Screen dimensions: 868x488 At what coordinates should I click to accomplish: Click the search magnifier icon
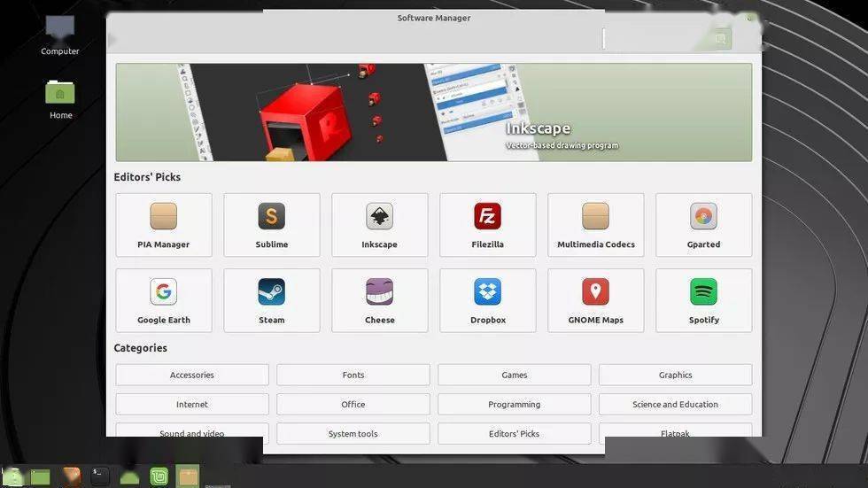click(x=720, y=39)
